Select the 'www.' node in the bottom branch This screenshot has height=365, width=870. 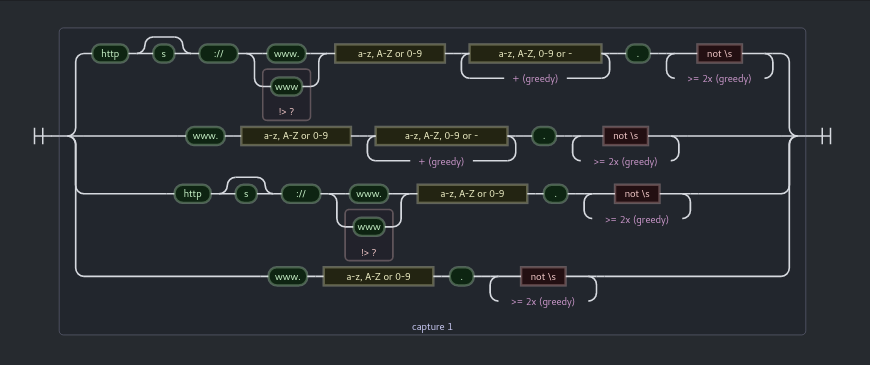(288, 276)
